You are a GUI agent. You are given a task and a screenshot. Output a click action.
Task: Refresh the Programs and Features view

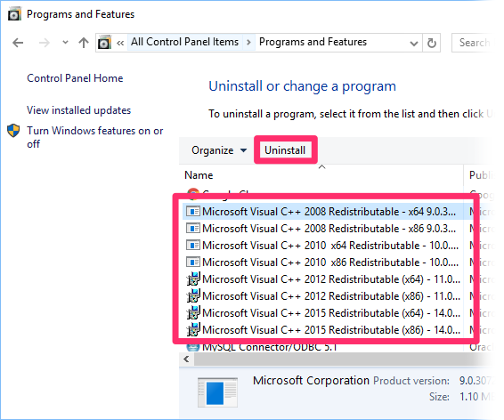tap(431, 43)
